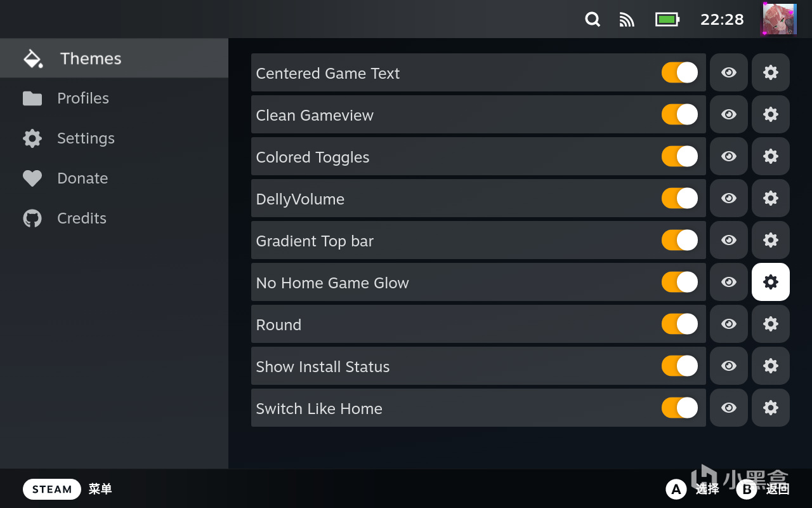Go to the Settings sidebar tab
Screen dimensions: 812x508
click(86, 138)
